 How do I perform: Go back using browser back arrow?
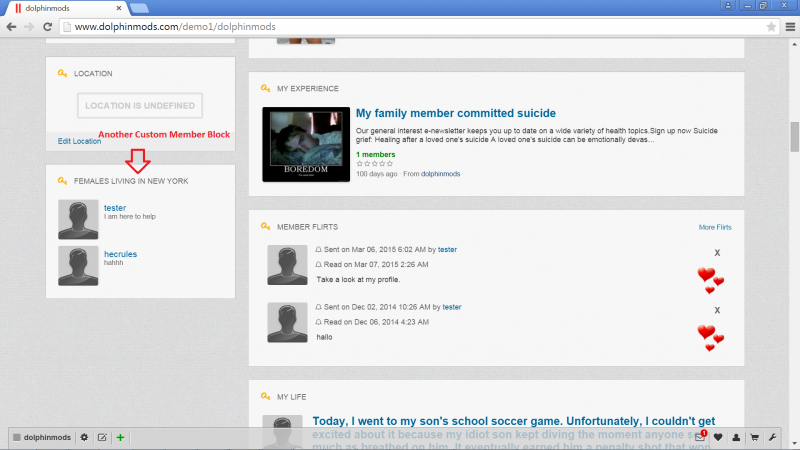click(x=11, y=27)
